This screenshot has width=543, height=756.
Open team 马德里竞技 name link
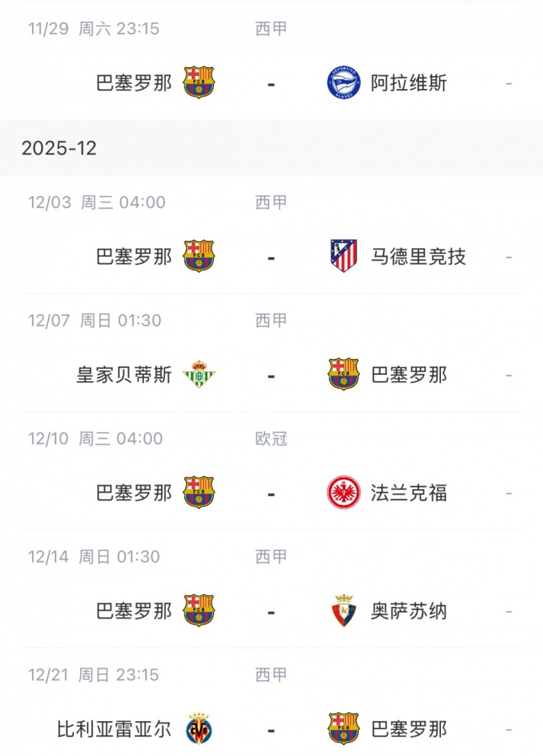418,256
